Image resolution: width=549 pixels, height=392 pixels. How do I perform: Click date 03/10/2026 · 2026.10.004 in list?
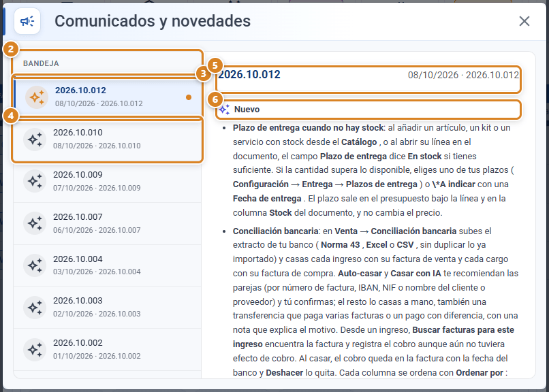pyautogui.click(x=97, y=272)
